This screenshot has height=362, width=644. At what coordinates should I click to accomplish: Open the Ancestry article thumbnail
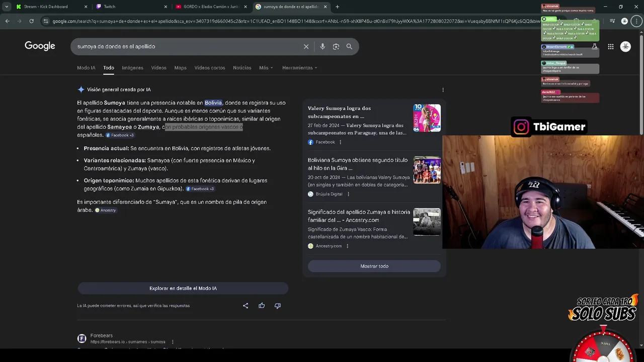click(427, 222)
